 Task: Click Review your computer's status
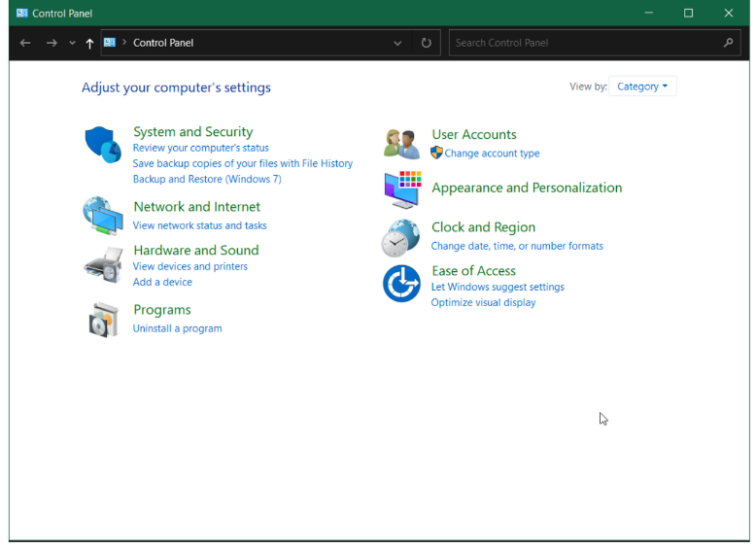(x=200, y=148)
